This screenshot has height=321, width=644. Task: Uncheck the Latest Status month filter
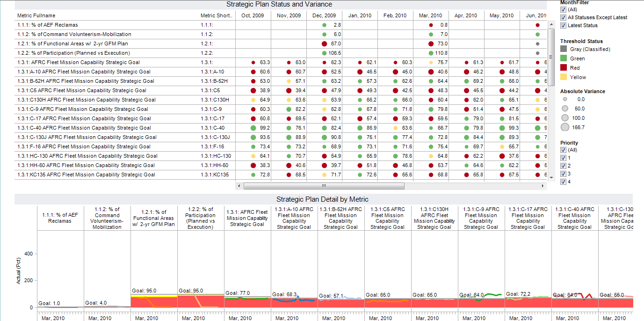(563, 25)
